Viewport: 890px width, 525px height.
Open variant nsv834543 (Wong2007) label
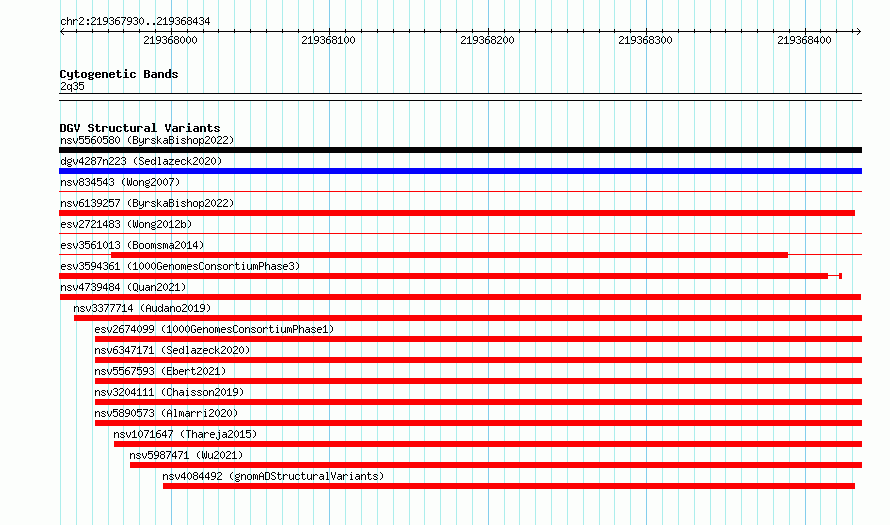coord(120,182)
